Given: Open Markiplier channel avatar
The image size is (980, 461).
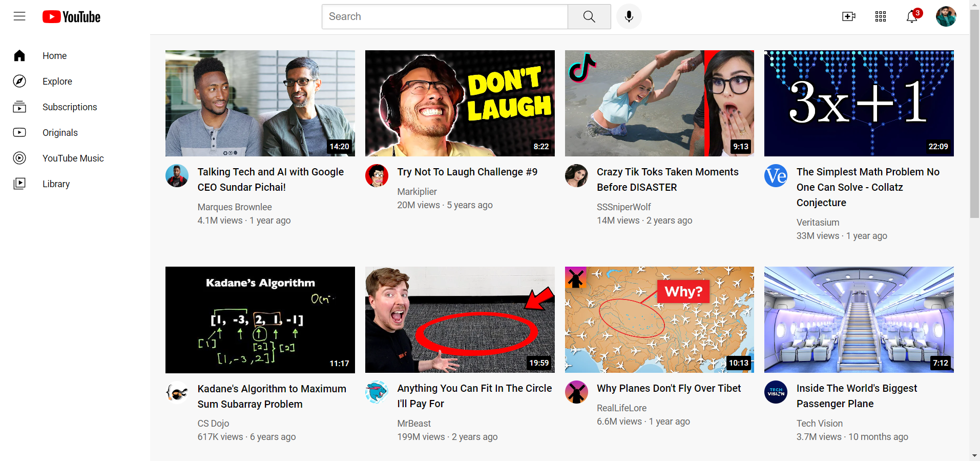Looking at the screenshot, I should [x=377, y=176].
